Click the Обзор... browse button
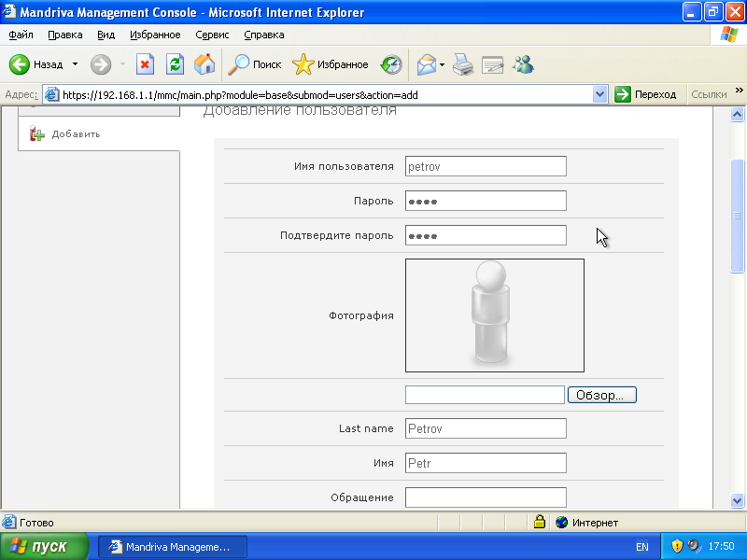Image resolution: width=747 pixels, height=560 pixels. point(601,395)
